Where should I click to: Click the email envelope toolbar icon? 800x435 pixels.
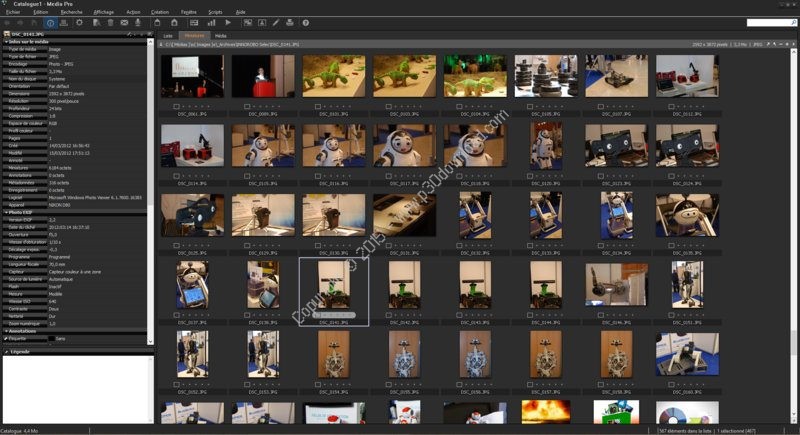124,23
